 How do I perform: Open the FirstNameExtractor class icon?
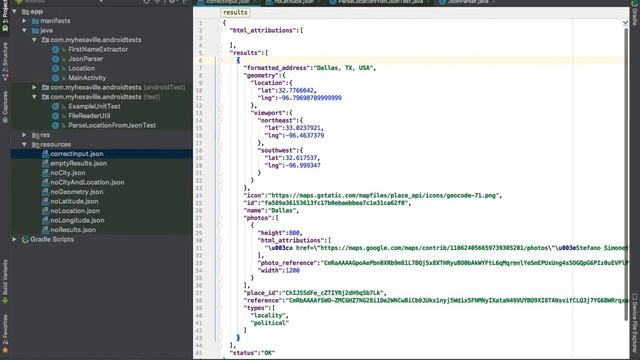click(56, 49)
